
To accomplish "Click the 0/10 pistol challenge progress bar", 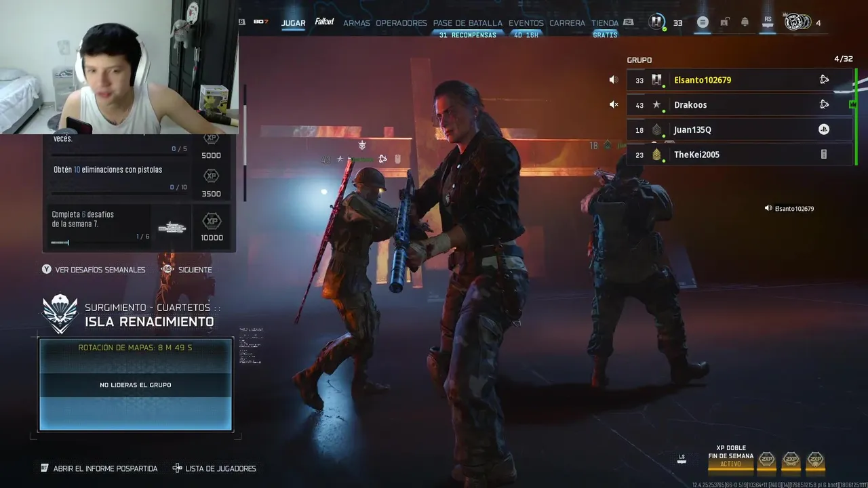I will (120, 192).
